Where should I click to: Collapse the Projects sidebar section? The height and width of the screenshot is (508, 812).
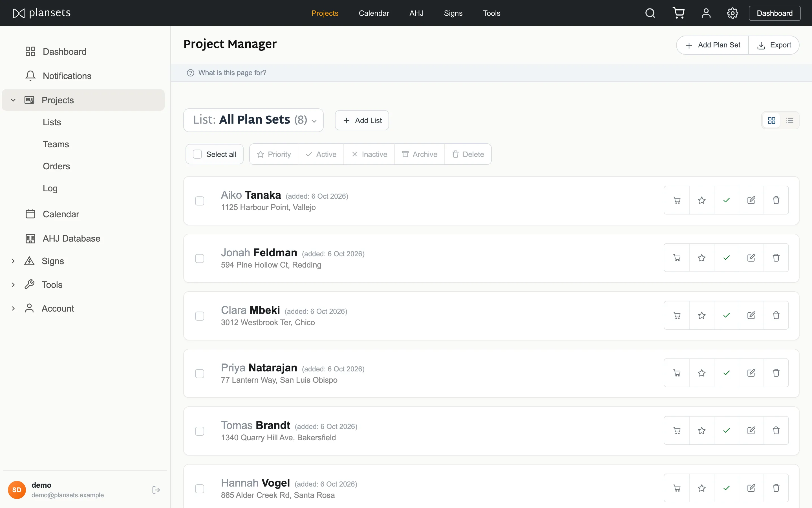(x=13, y=100)
